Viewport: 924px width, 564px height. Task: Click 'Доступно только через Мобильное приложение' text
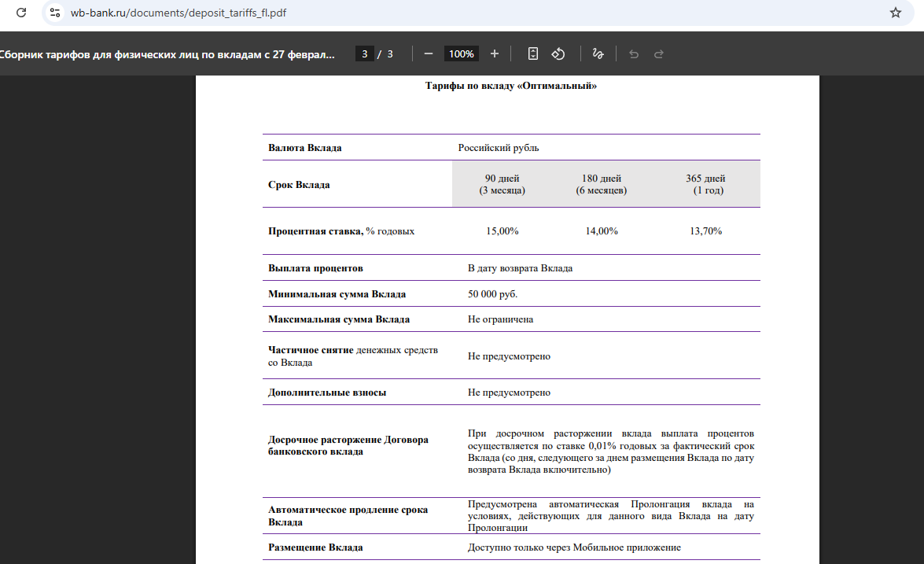[573, 547]
